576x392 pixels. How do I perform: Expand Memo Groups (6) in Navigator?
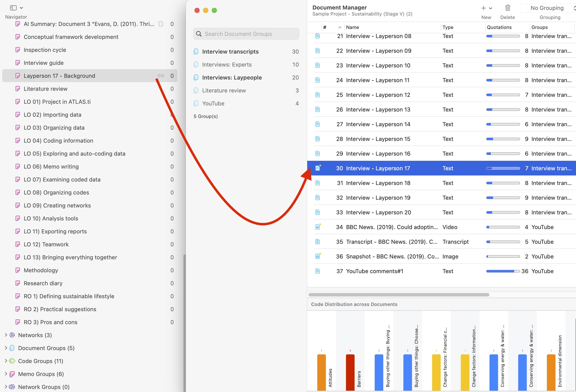tap(6, 374)
